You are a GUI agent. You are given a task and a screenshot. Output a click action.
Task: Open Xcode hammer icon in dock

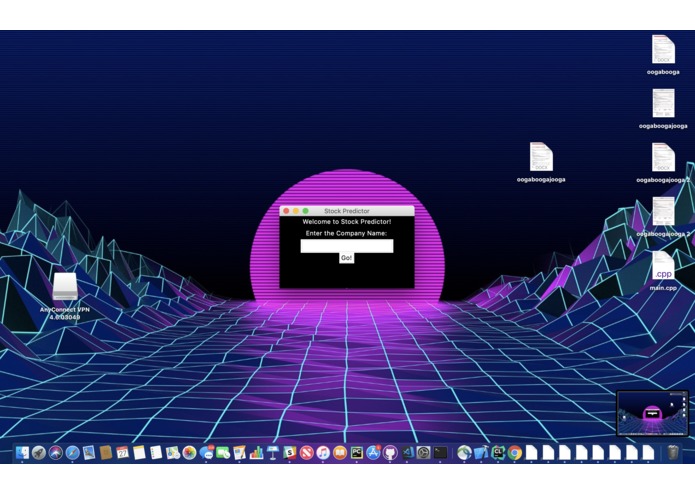click(481, 452)
